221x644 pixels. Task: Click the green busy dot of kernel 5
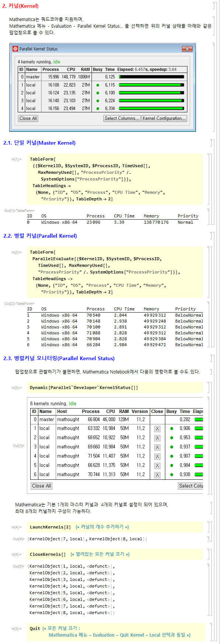[172, 465]
